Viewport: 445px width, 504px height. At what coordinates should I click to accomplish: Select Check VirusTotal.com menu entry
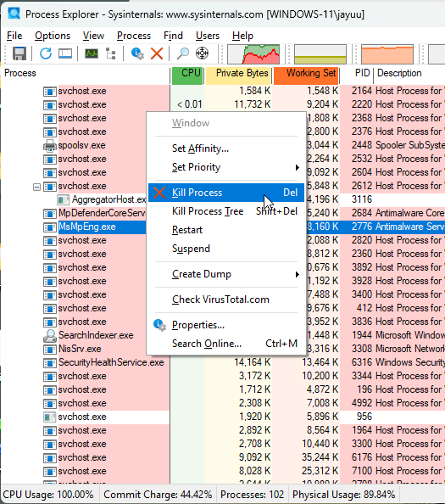pos(226,300)
